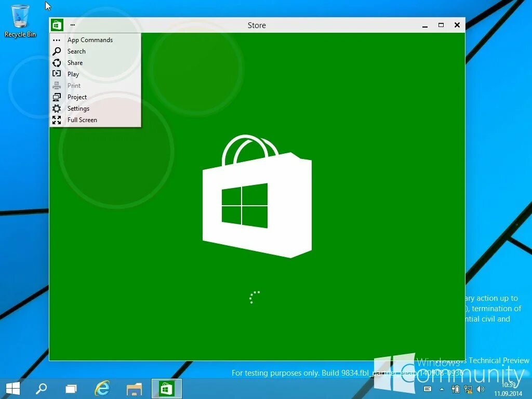
Task: Select Share from the Store menu
Action: pos(96,63)
